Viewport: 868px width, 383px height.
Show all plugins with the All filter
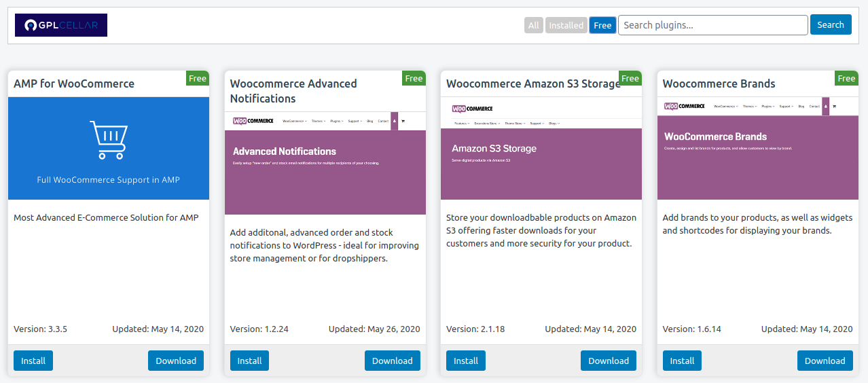pos(534,25)
